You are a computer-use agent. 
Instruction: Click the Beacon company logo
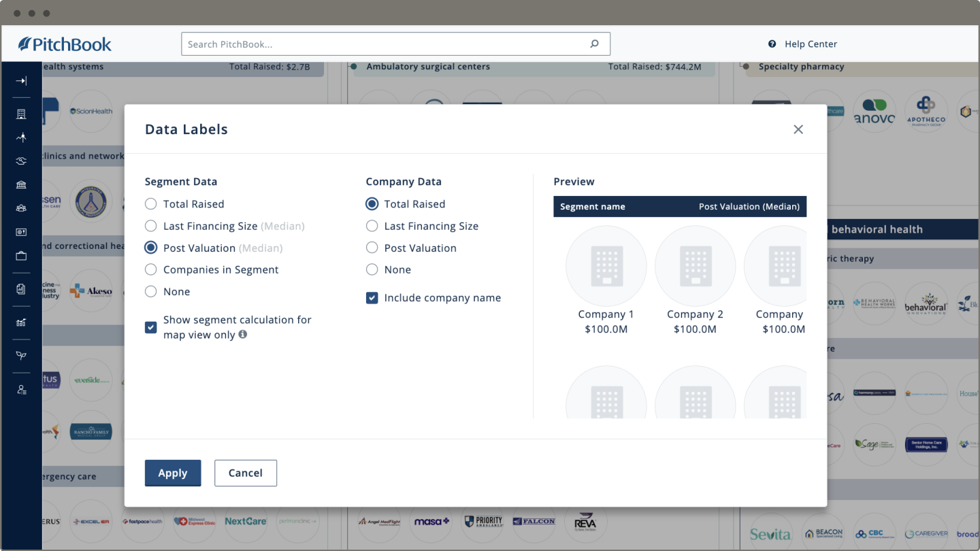[823, 534]
